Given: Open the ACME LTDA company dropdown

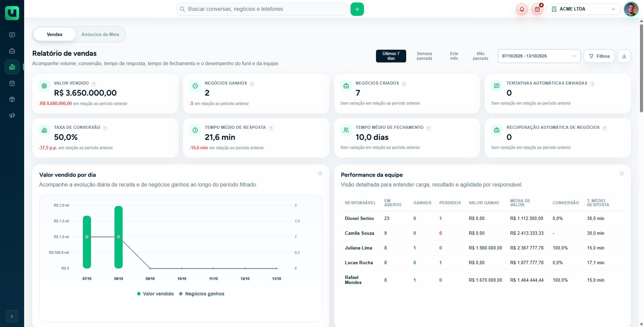Looking at the screenshot, I should [x=583, y=9].
